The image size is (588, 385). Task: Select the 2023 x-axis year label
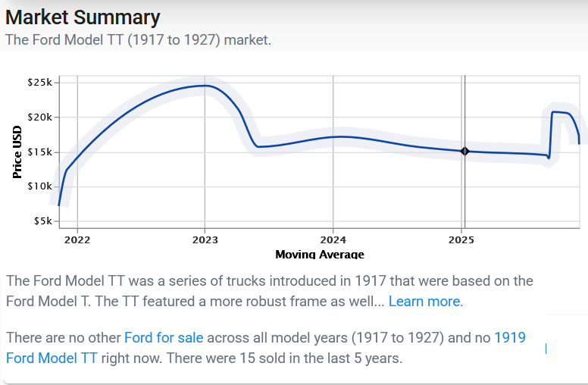pyautogui.click(x=205, y=240)
